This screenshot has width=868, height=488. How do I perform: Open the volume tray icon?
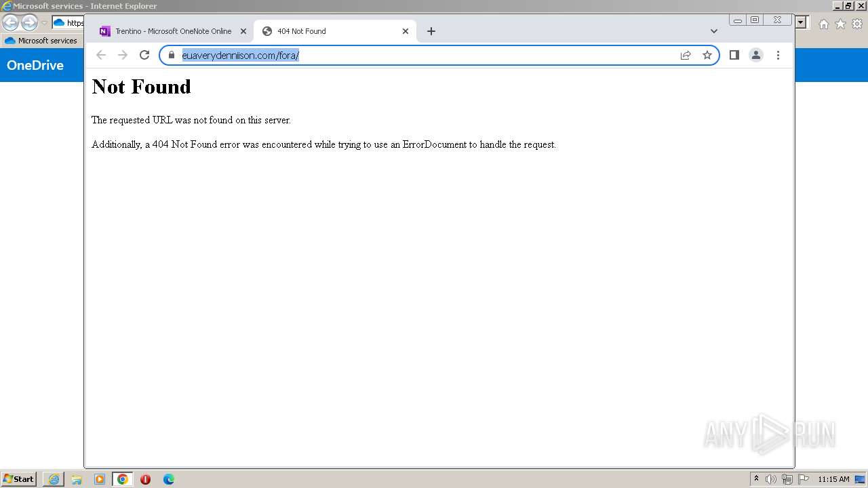pos(771,479)
